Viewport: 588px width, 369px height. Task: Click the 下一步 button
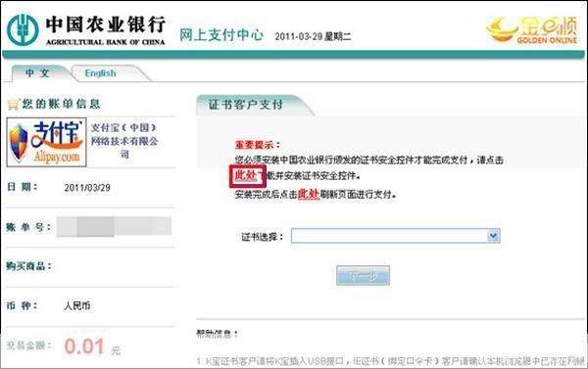click(x=363, y=276)
